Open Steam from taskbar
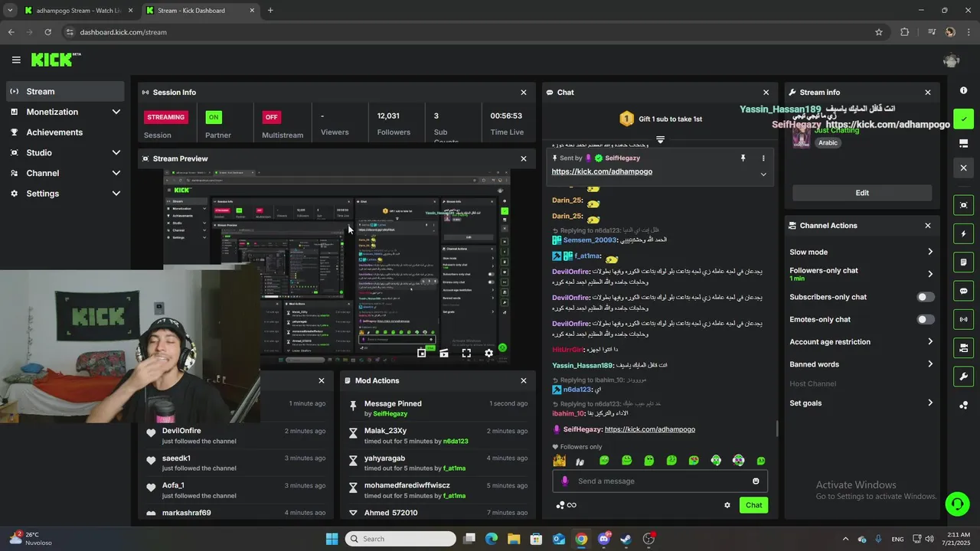Viewport: 980px width, 551px height. pyautogui.click(x=626, y=539)
